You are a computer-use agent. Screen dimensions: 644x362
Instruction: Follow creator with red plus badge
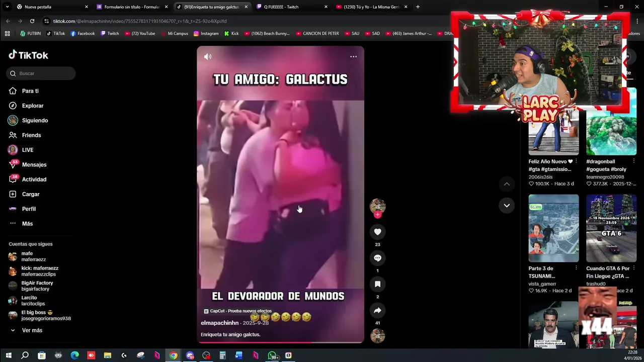(377, 215)
